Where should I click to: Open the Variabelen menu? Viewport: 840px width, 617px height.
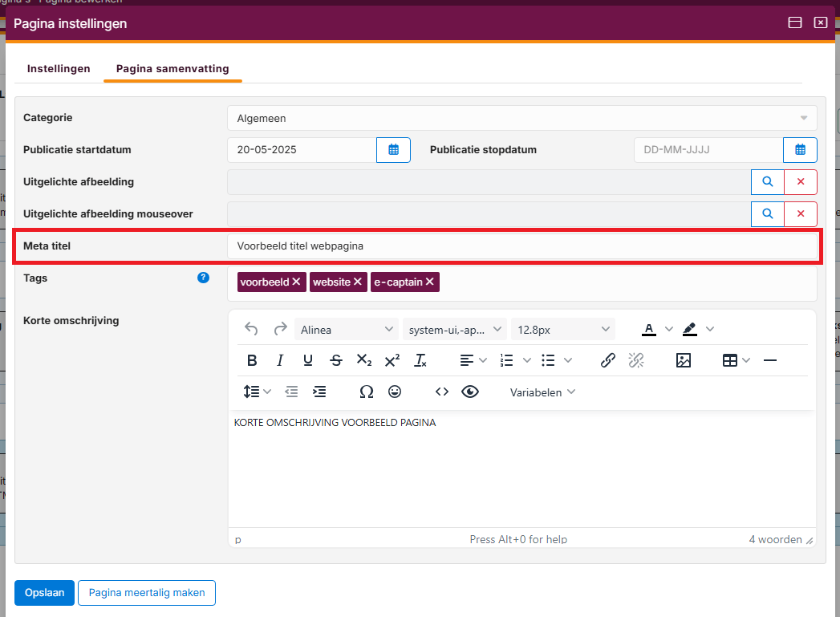(x=542, y=392)
